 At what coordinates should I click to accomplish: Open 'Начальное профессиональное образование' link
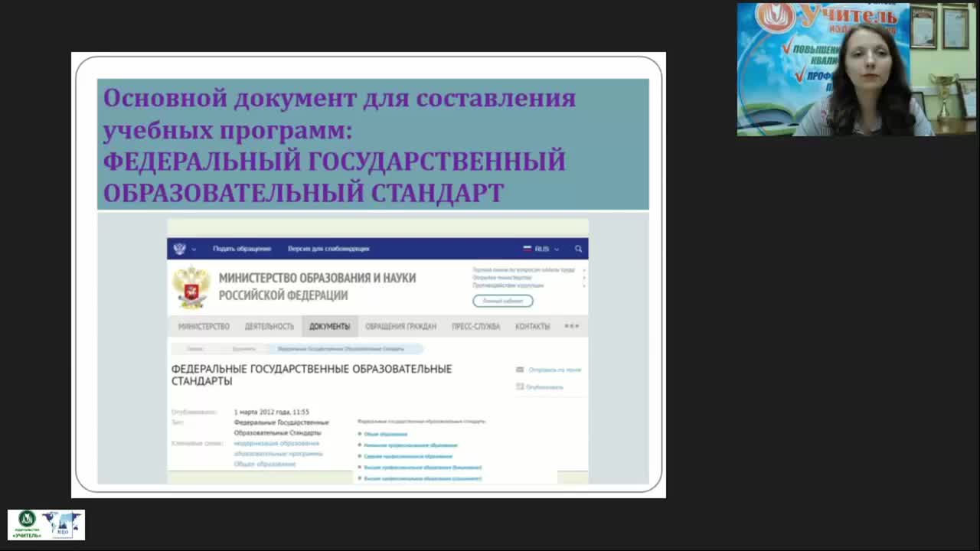point(410,445)
